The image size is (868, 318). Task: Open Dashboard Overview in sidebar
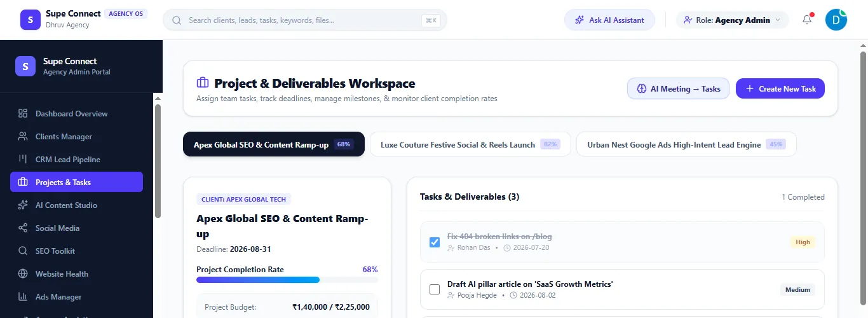click(x=76, y=114)
